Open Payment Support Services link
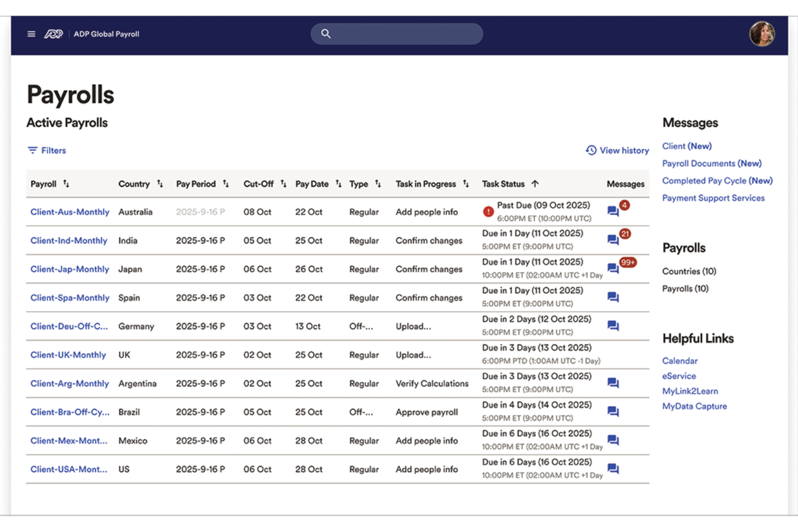This screenshot has height=532, width=798. tap(713, 198)
